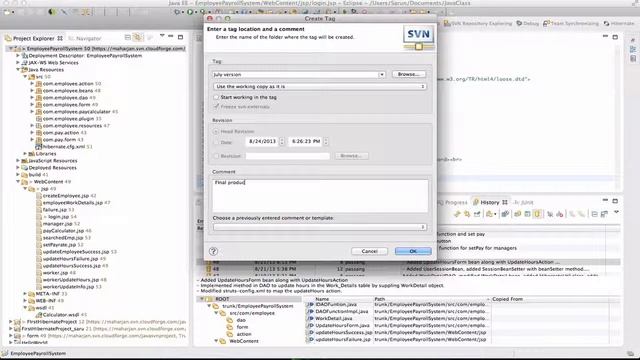The image size is (640, 360).
Task: Click Collapse All icon in Project Explorer
Action: pos(128,38)
